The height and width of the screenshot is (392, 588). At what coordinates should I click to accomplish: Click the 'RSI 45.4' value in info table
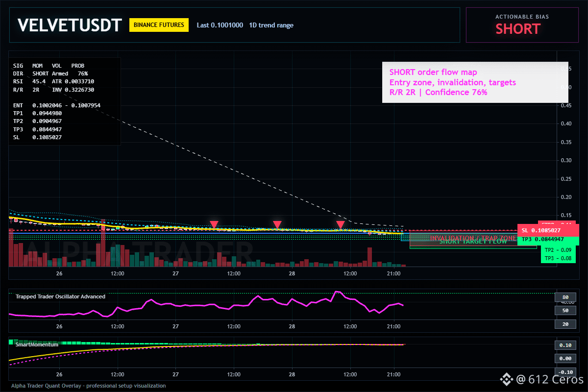(x=29, y=81)
